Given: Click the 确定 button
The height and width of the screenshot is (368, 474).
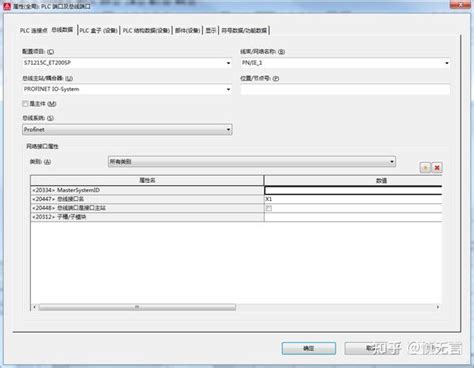Looking at the screenshot, I should [x=309, y=348].
